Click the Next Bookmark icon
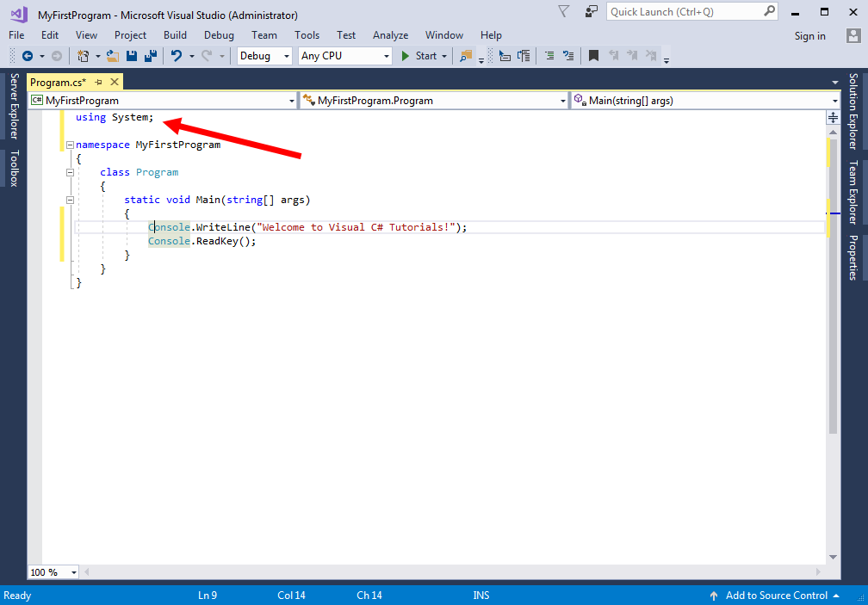 pos(632,56)
